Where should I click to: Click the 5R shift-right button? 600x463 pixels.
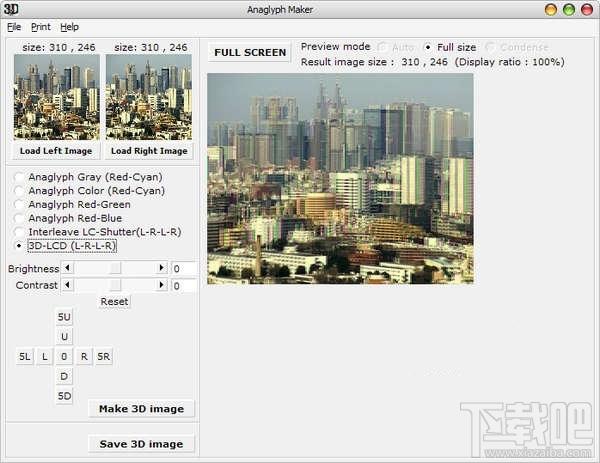click(x=104, y=356)
